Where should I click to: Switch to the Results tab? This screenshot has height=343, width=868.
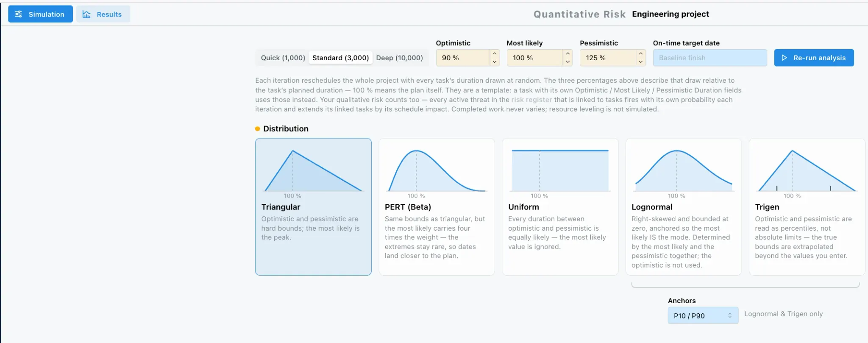[103, 14]
